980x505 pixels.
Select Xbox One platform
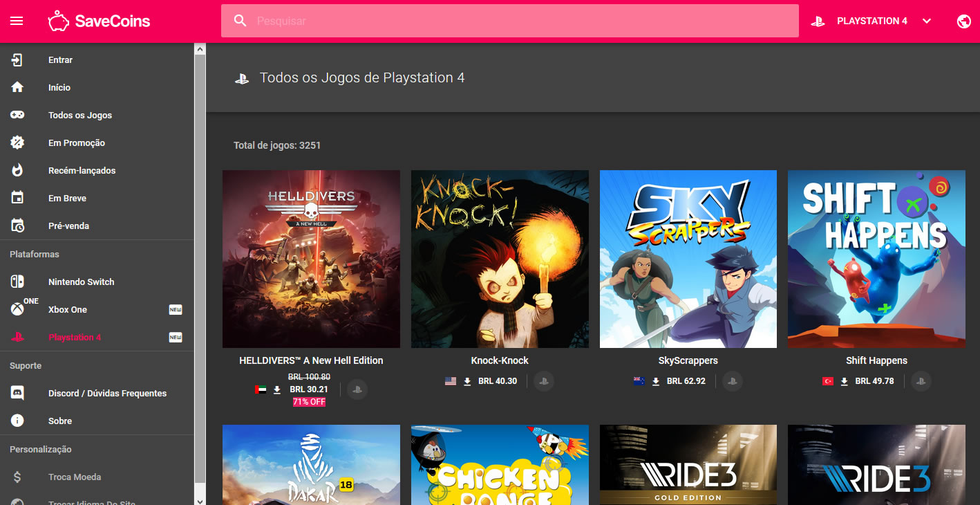click(x=97, y=309)
